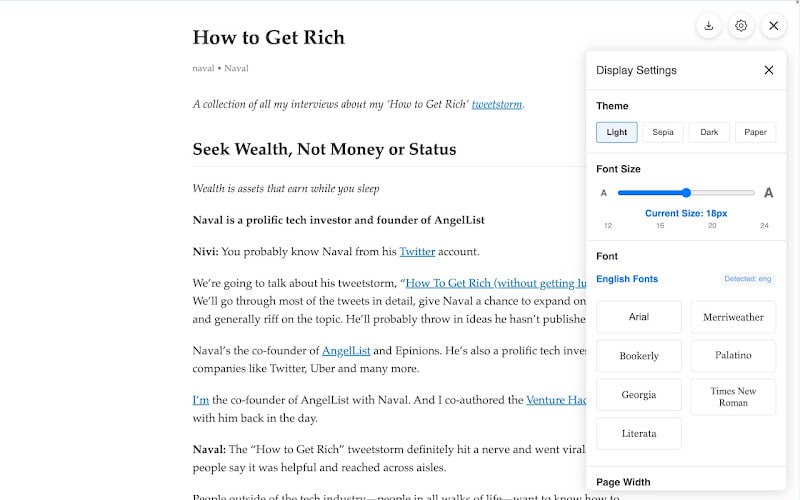Switch to the Sepia theme
This screenshot has height=500, width=800.
(663, 132)
